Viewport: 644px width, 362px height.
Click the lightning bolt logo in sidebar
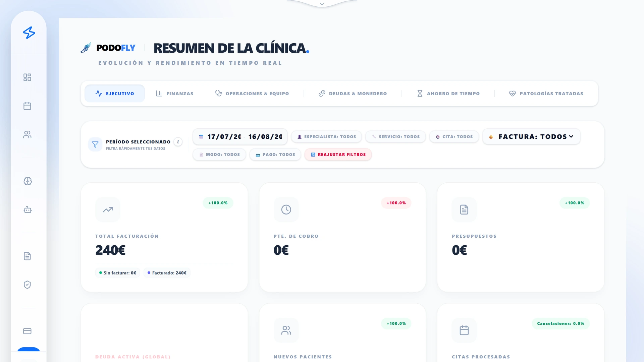pyautogui.click(x=29, y=33)
